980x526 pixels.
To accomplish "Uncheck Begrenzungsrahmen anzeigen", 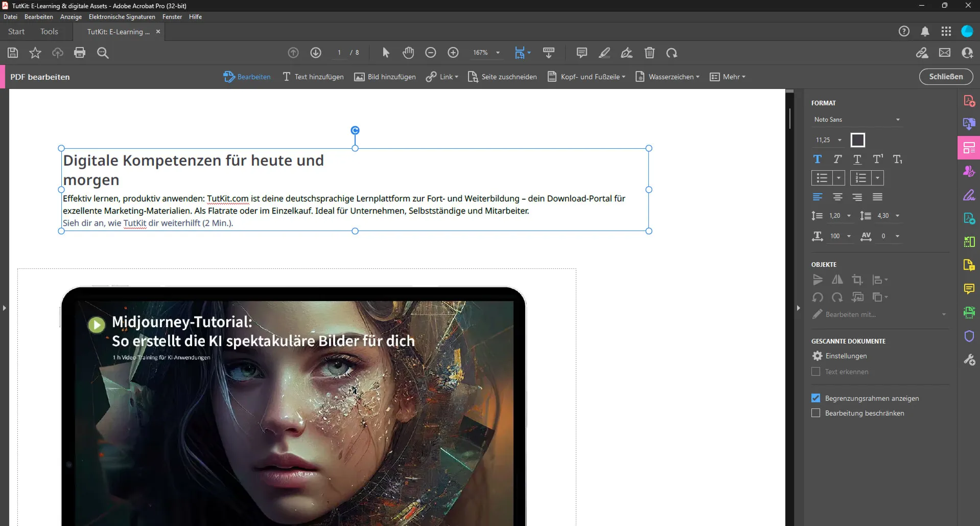I will [x=816, y=398].
